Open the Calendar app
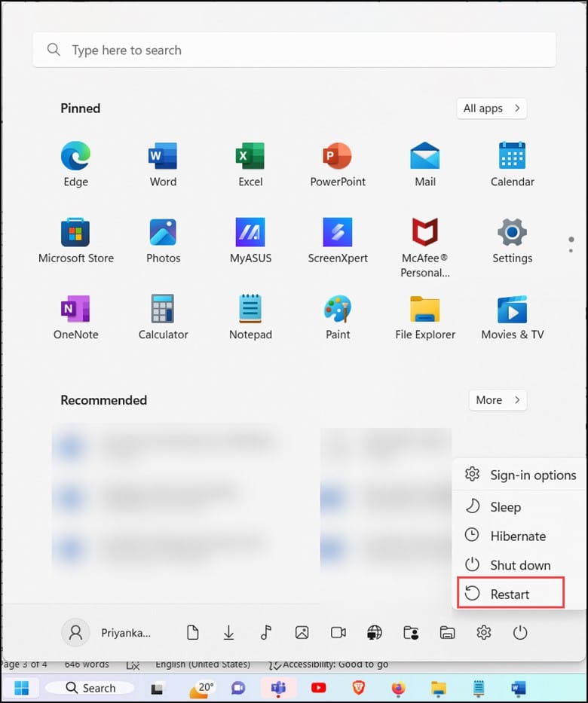Viewport: 588px width, 703px height. pos(512,164)
